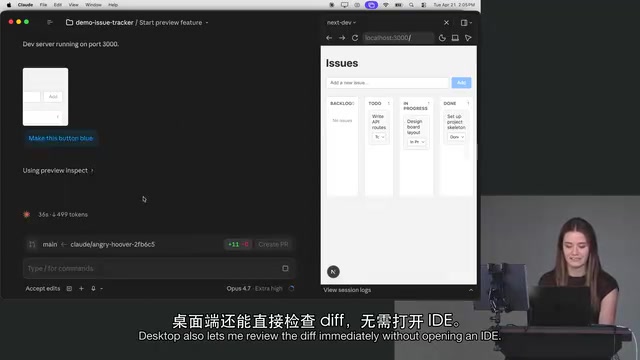The width and height of the screenshot is (640, 360).
Task: Open the inspected element screenshot thumbnail
Action: coord(45,97)
